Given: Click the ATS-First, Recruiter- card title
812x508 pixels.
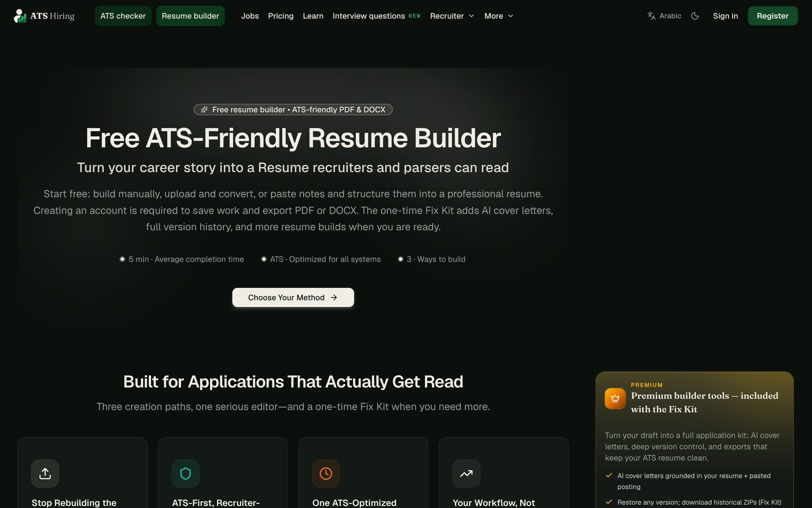Looking at the screenshot, I should coord(216,503).
